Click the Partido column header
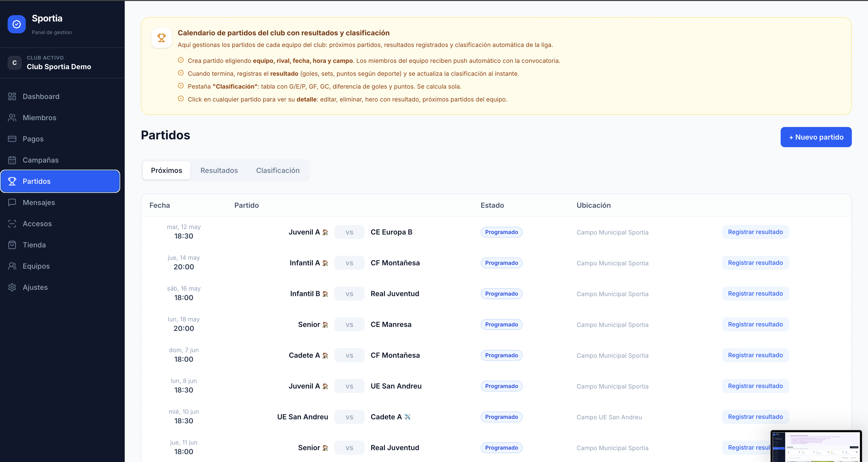Viewport: 868px width, 462px height. [x=247, y=205]
